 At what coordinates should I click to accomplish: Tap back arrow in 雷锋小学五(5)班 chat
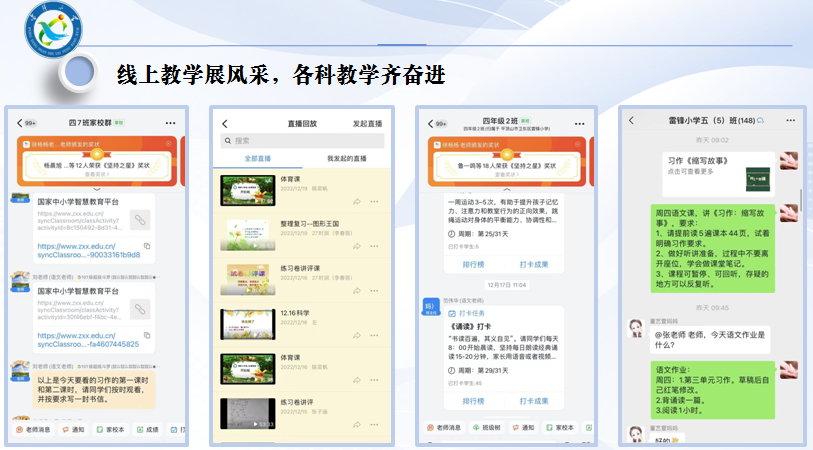pyautogui.click(x=631, y=120)
